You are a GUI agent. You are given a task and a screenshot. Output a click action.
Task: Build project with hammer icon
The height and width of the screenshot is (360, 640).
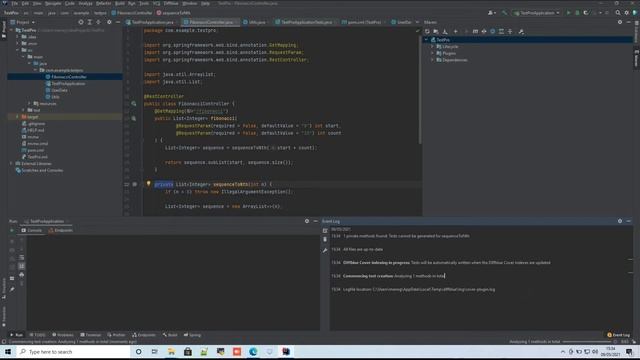click(x=504, y=13)
